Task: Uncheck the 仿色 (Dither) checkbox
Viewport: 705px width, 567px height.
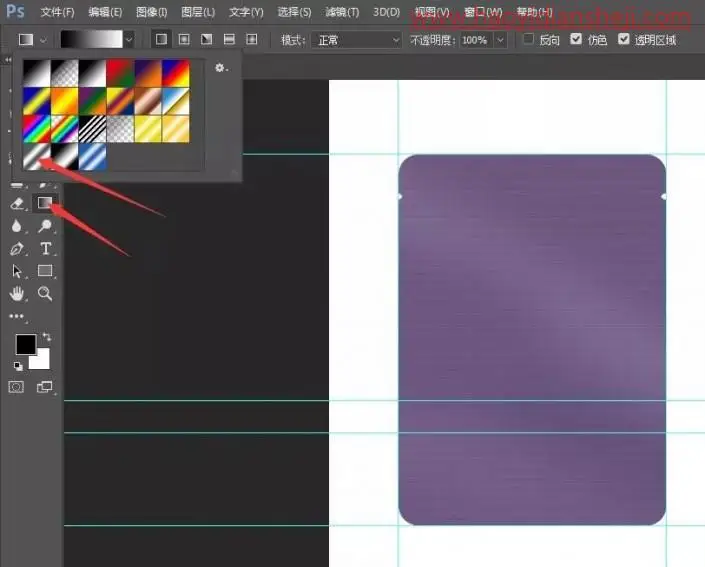Action: pyautogui.click(x=576, y=39)
